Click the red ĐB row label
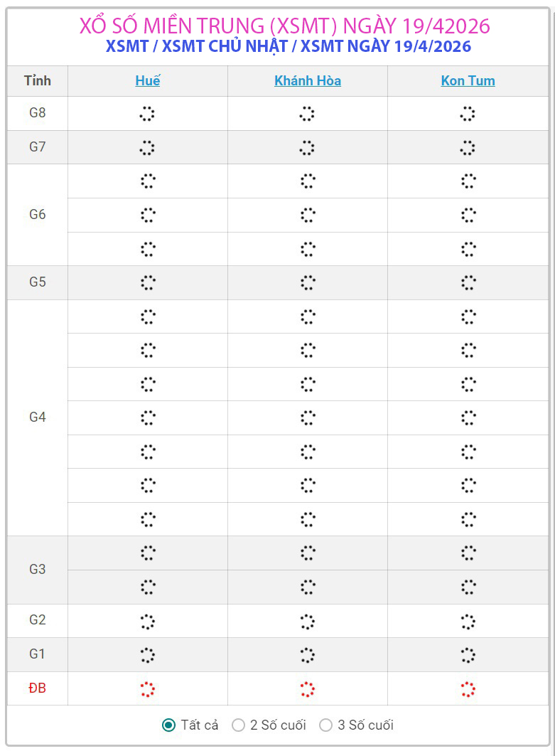This screenshot has width=555, height=756. point(37,688)
